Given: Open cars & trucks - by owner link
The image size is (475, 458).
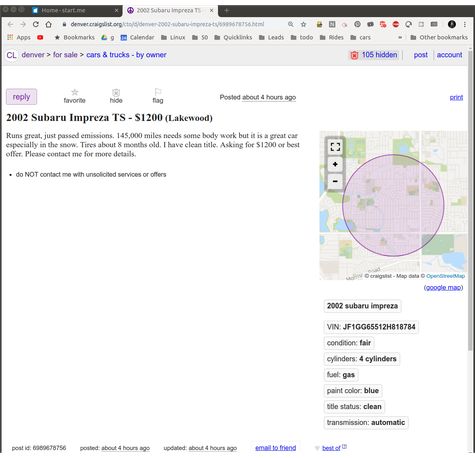Looking at the screenshot, I should pyautogui.click(x=126, y=55).
